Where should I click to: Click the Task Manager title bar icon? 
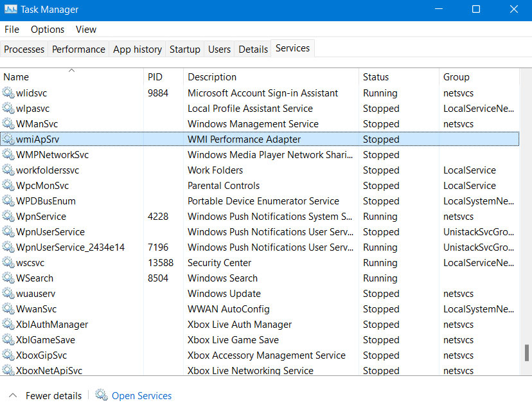coord(10,9)
